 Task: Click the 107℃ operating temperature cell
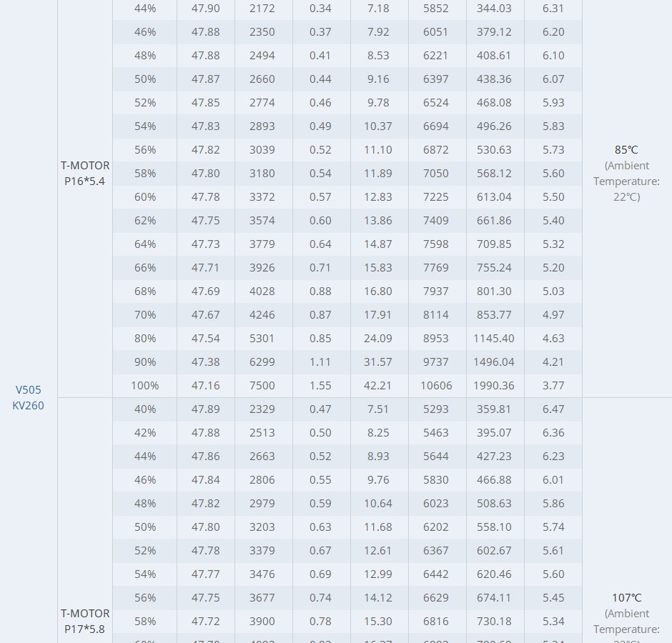point(626,598)
